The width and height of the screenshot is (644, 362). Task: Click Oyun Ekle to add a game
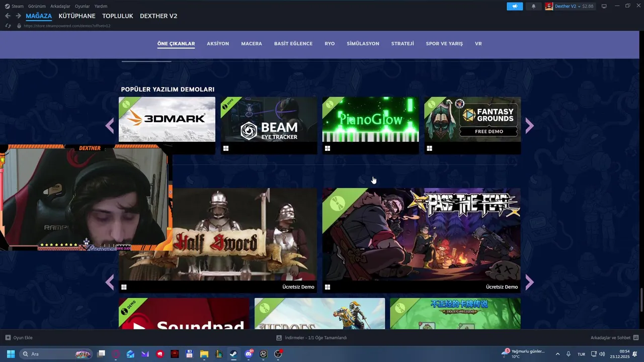(x=19, y=338)
